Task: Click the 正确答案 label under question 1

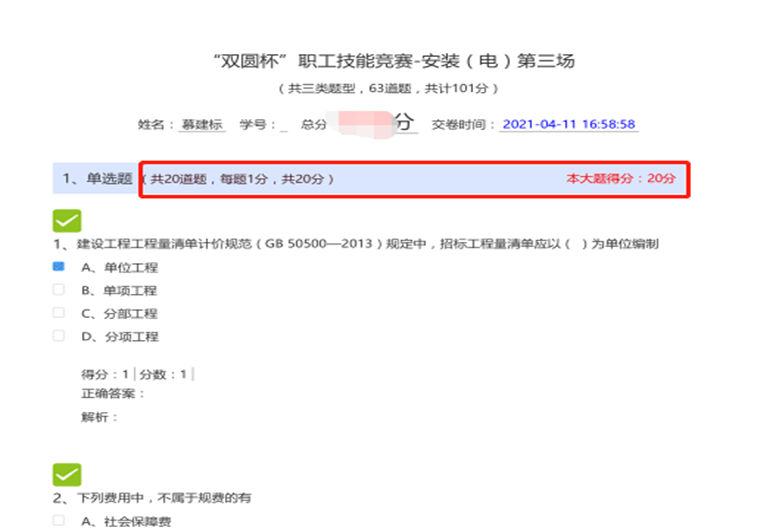Action: (113, 393)
